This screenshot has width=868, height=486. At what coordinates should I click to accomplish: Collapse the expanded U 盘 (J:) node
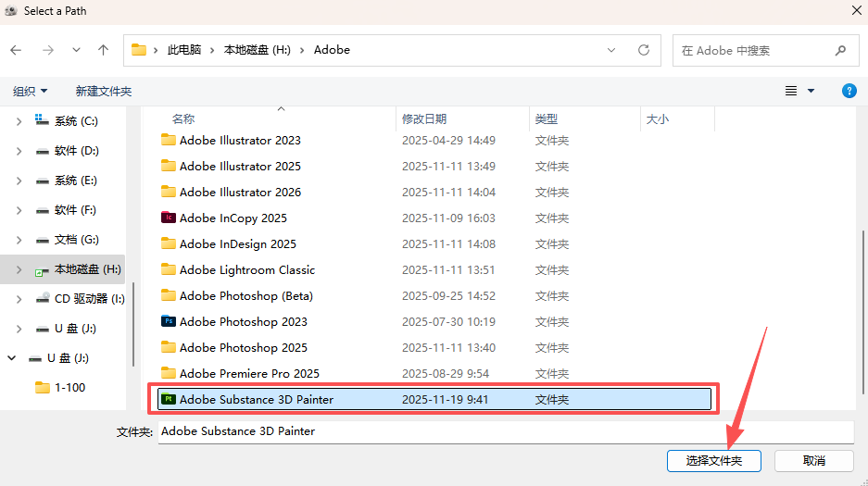(x=12, y=358)
